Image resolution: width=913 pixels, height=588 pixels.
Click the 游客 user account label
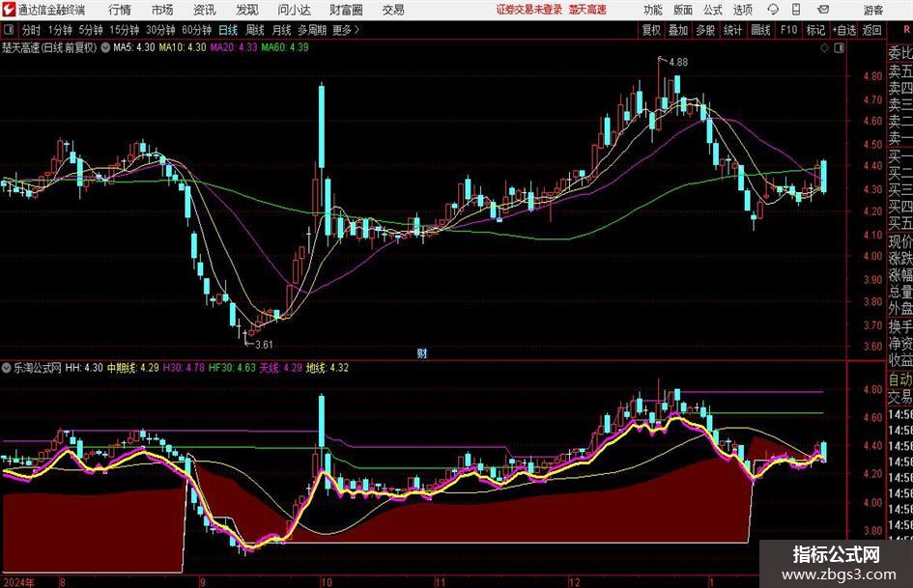(x=872, y=10)
